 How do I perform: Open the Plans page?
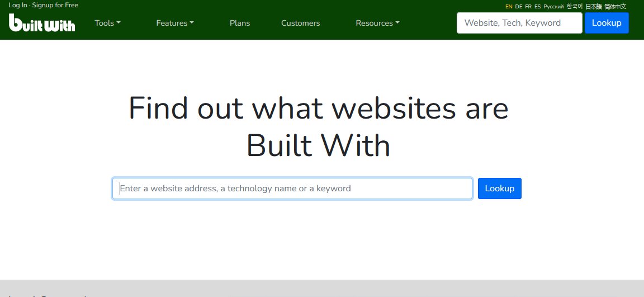240,23
